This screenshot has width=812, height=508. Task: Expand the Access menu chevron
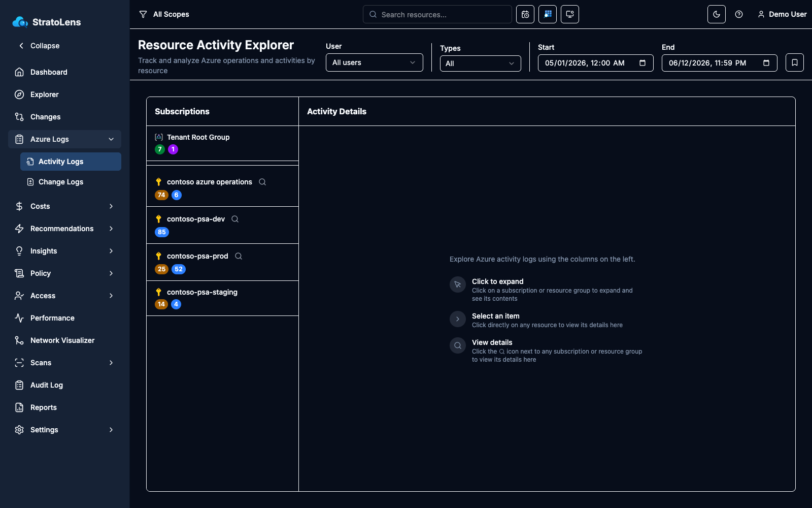[111, 296]
